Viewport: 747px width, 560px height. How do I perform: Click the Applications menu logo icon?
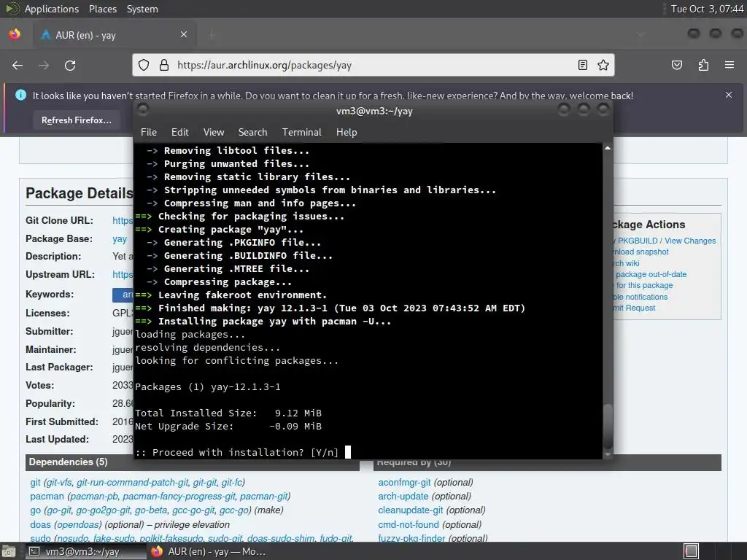[12, 9]
